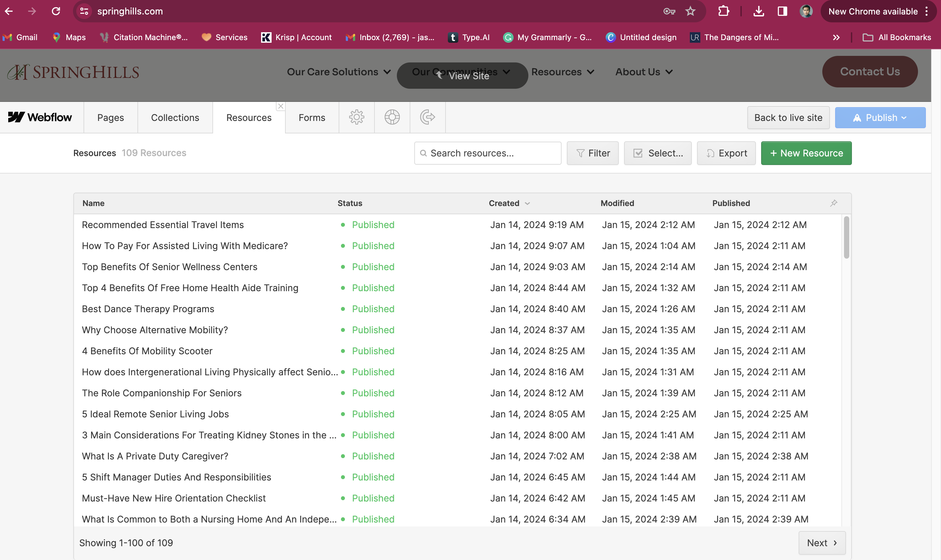Close the Resources tab with small X
Viewport: 941px width, 560px height.
coord(280,106)
